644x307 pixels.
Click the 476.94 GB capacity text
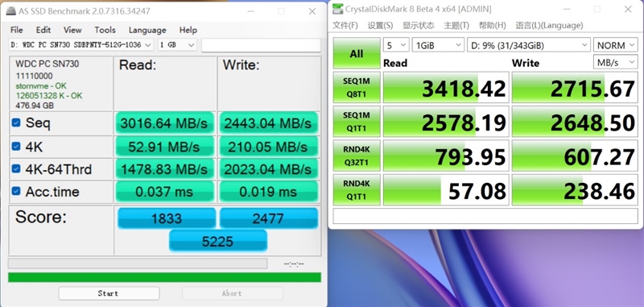[35, 106]
